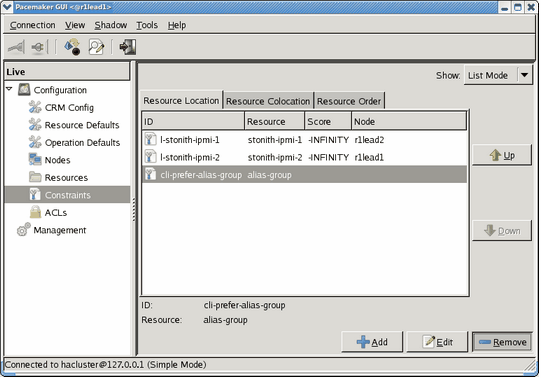This screenshot has height=378, width=541.
Task: Sort by the ID column header
Action: pos(193,121)
